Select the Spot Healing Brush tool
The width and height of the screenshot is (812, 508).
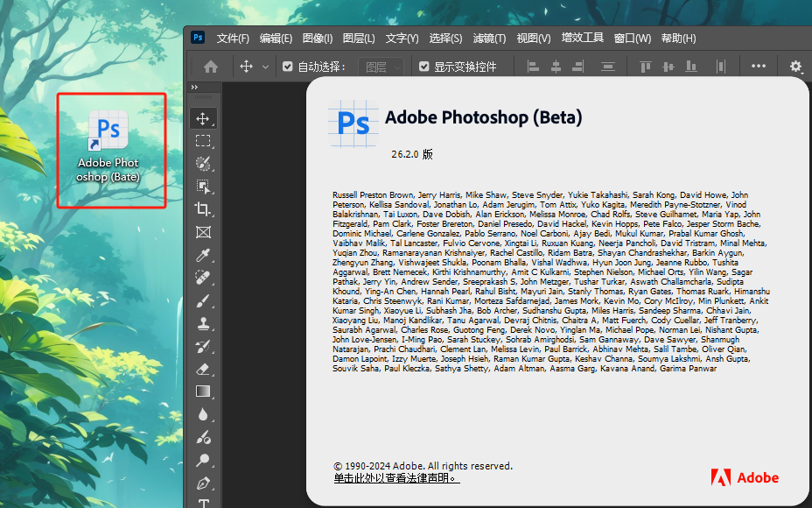click(x=203, y=278)
